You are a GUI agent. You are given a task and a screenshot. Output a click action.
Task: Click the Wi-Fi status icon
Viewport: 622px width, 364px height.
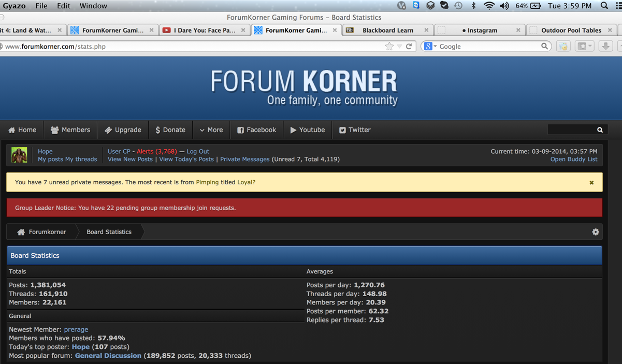(489, 6)
